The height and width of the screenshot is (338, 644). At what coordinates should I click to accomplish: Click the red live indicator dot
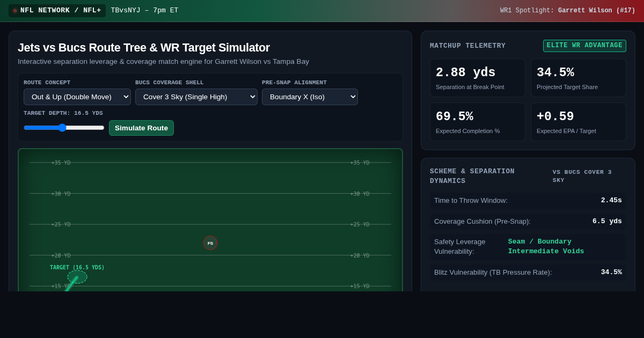[x=15, y=11]
